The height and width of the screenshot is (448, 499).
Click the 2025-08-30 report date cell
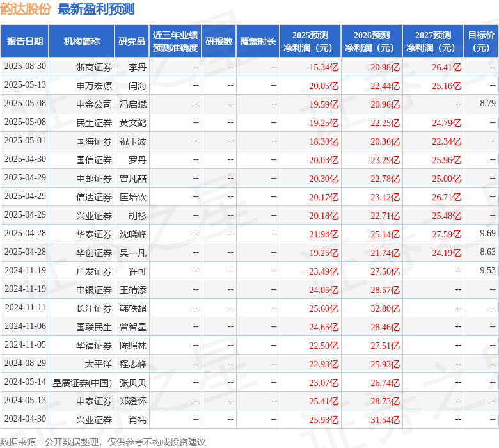[x=25, y=67]
